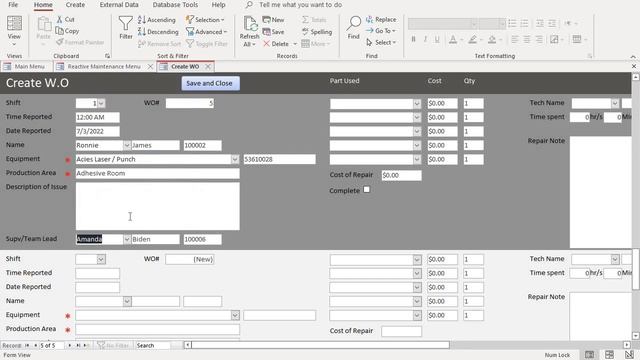Screen dimensions: 640x360
Task: Click the vertical scrollbar down arrow
Action: tap(636, 336)
